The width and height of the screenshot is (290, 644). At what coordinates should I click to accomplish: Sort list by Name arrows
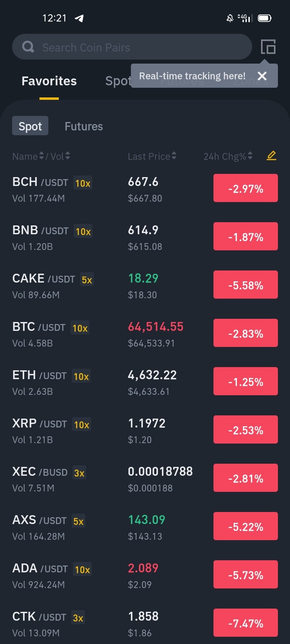[x=41, y=156]
